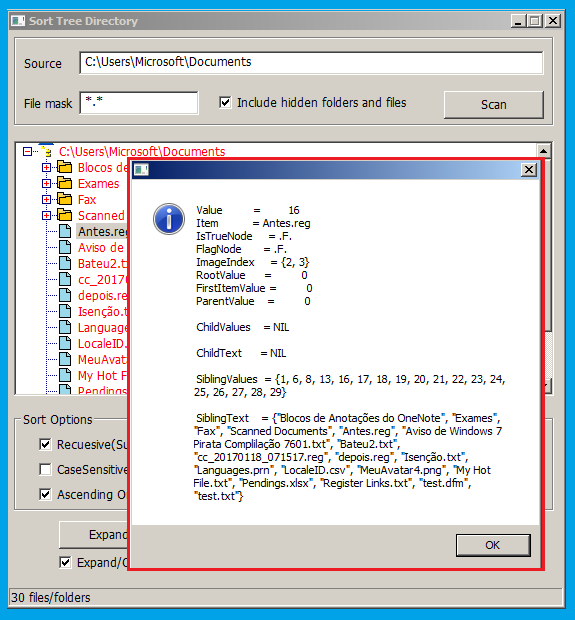The height and width of the screenshot is (620, 575).
Task: Click the Scanned Documents folder icon
Action: [64, 215]
